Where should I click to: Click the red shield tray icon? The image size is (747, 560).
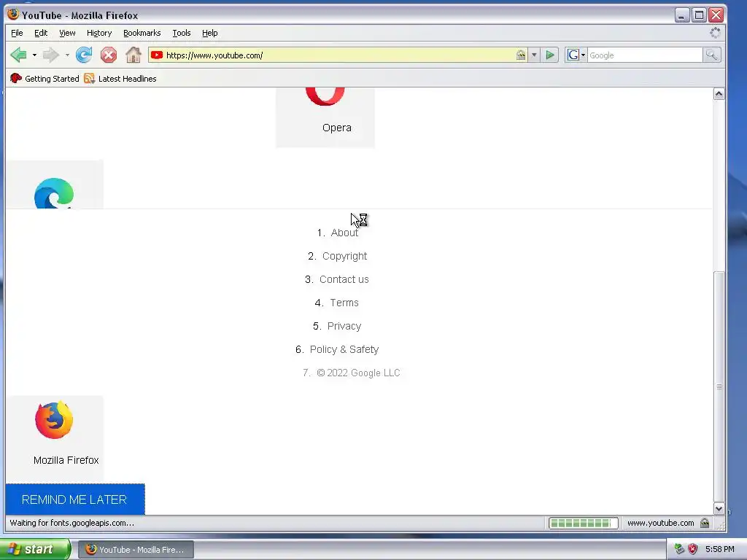coord(693,549)
